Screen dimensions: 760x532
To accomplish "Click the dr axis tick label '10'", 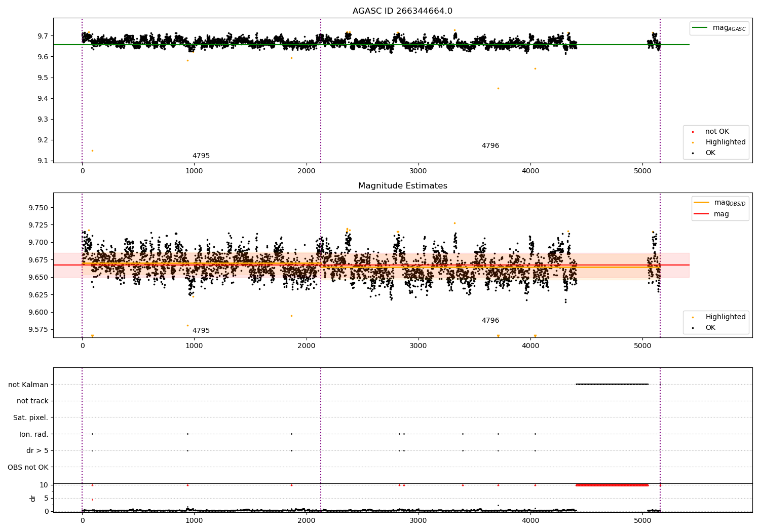I will 44,485.
